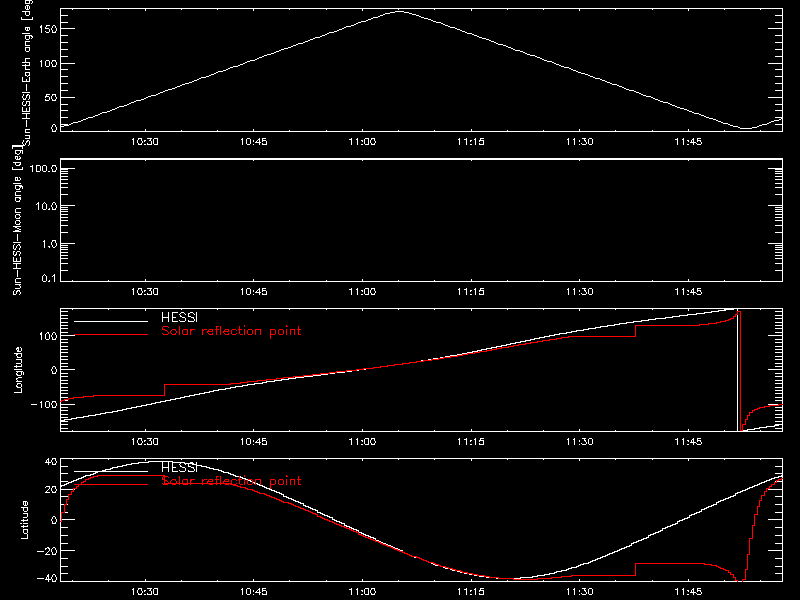Image resolution: width=800 pixels, height=600 pixels.
Task: Click 11:00 label under Latitude plot
Action: coord(362,592)
